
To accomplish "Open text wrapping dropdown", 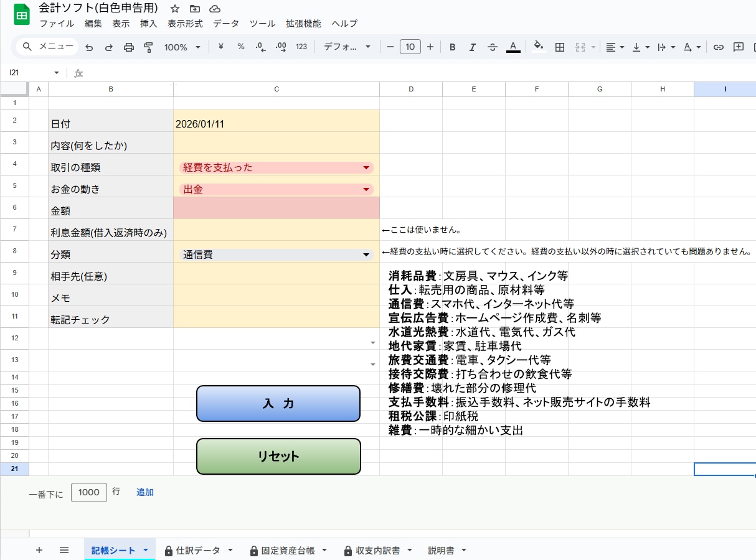I will click(x=666, y=47).
